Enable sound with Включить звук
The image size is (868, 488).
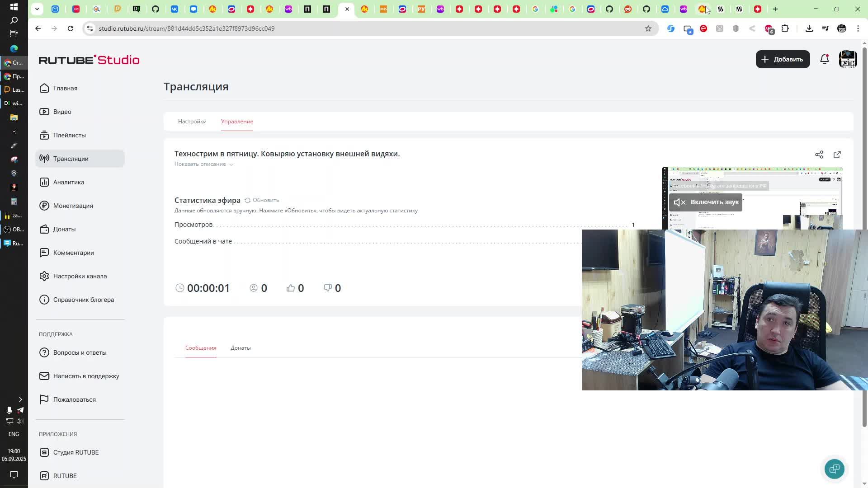[706, 202]
